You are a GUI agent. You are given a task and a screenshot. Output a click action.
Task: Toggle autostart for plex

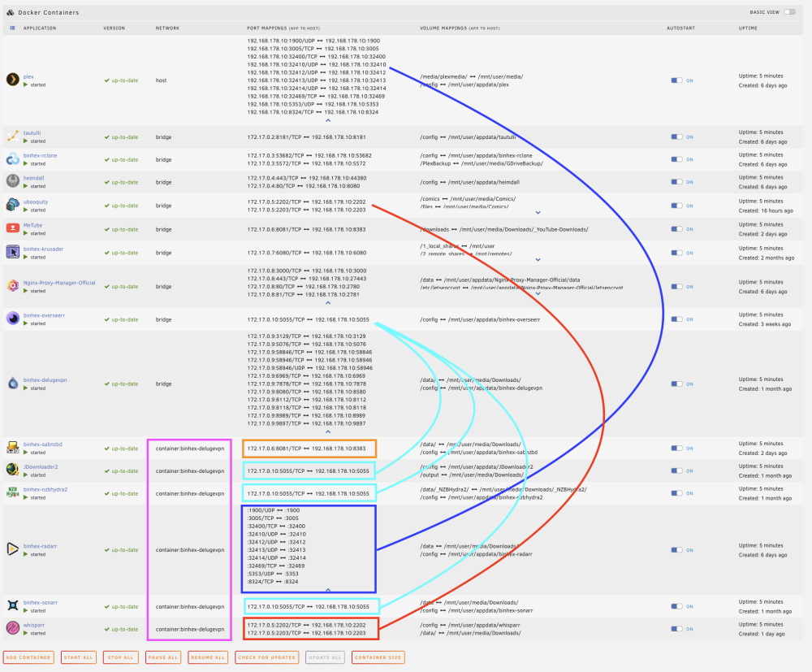pos(676,80)
